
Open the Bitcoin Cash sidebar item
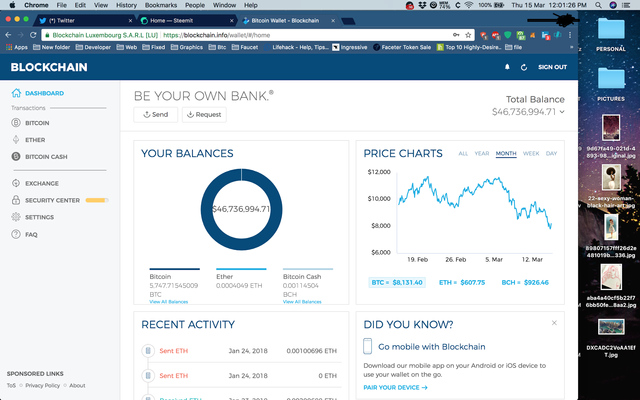tap(39, 156)
